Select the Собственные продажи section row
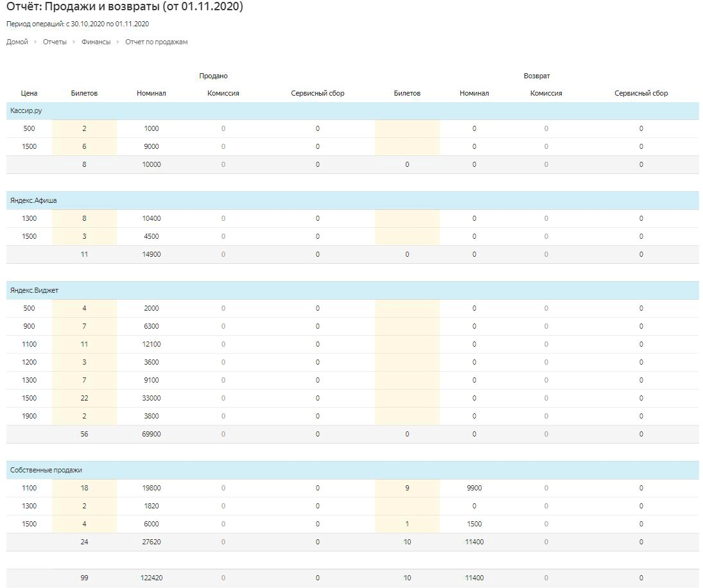 tap(352, 470)
